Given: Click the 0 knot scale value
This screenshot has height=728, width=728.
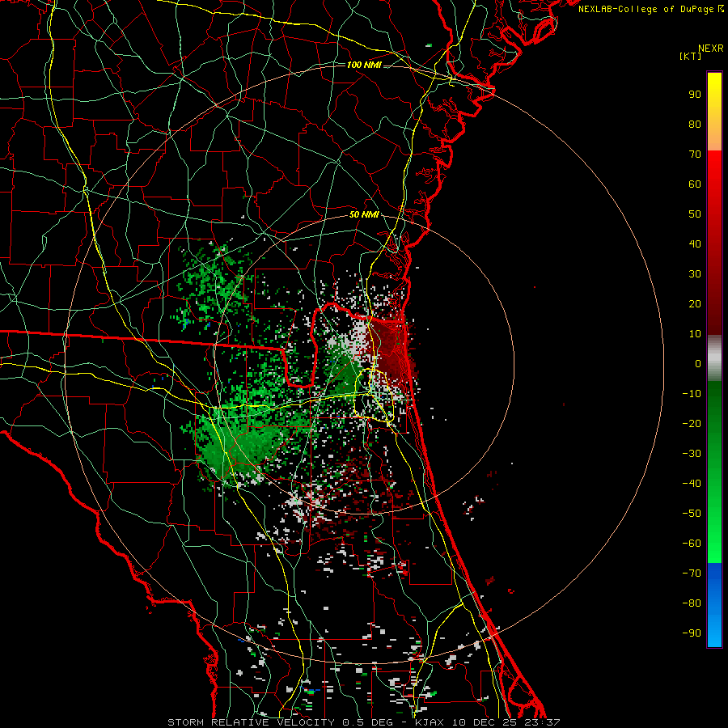Looking at the screenshot, I should click(x=698, y=364).
